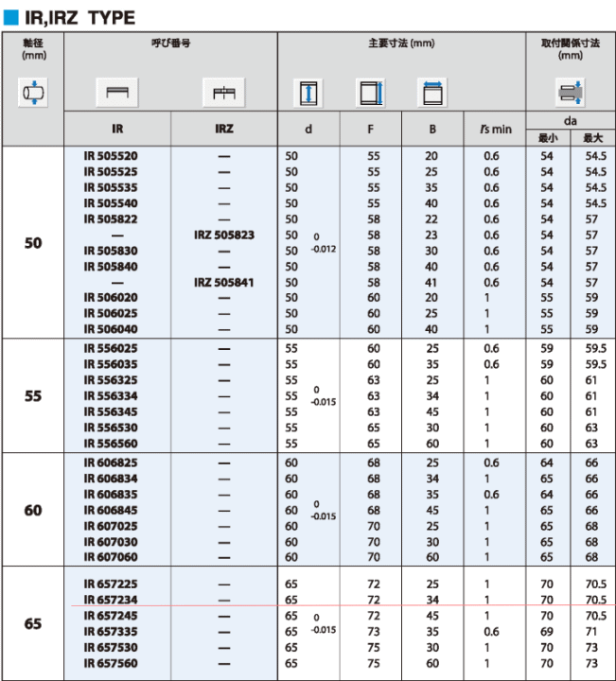Click the shaft diameter 50 group cell
The width and height of the screenshot is (616, 681).
click(33, 242)
